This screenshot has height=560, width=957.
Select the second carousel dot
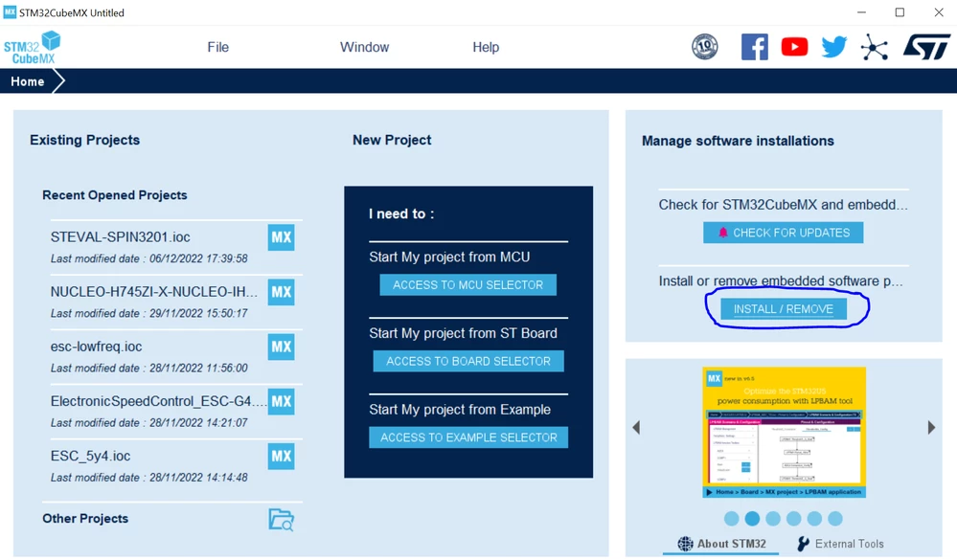pos(752,519)
